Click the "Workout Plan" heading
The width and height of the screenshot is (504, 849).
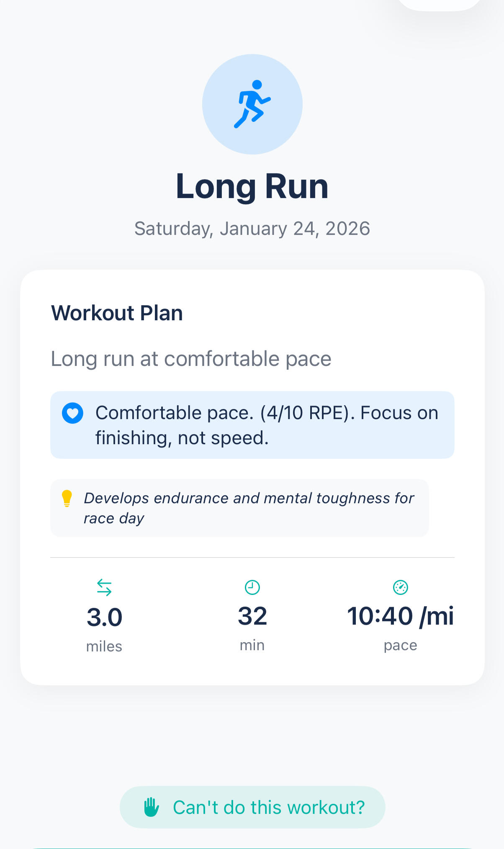(x=117, y=313)
